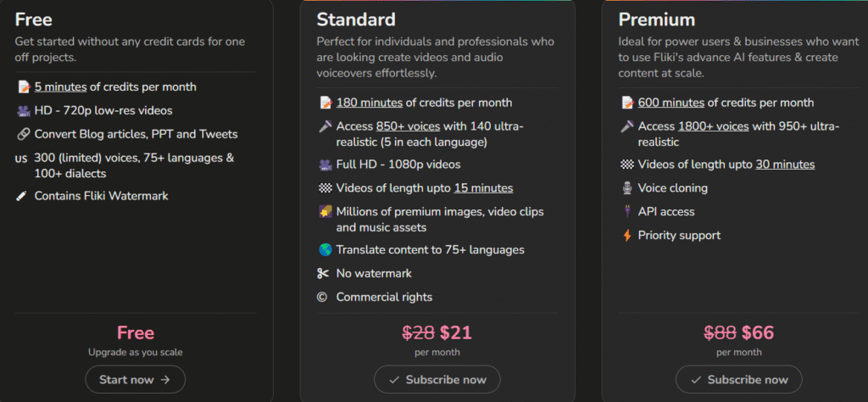This screenshot has height=402, width=868.
Task: Click the chain link icon beside Convert Blog
Action: (x=21, y=134)
